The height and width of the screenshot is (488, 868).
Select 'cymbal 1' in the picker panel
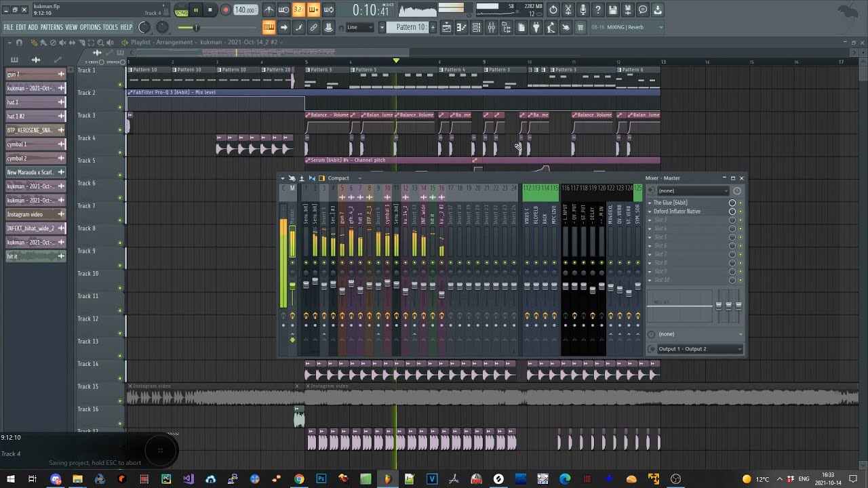click(35, 144)
